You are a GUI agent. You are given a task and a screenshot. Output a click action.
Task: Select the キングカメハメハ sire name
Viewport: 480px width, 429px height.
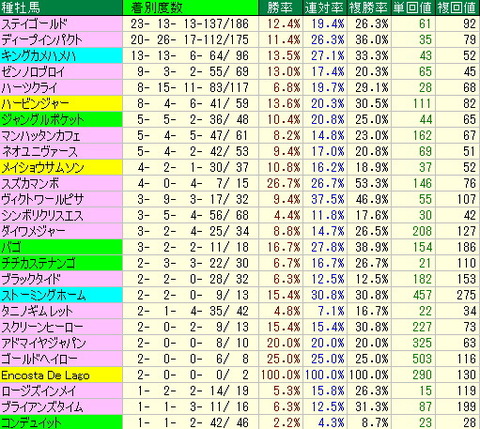tap(39, 56)
